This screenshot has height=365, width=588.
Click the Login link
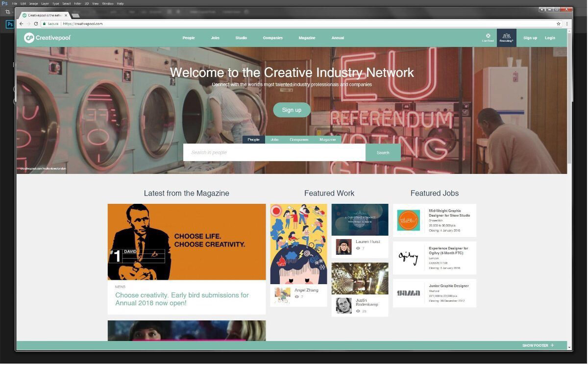click(550, 38)
